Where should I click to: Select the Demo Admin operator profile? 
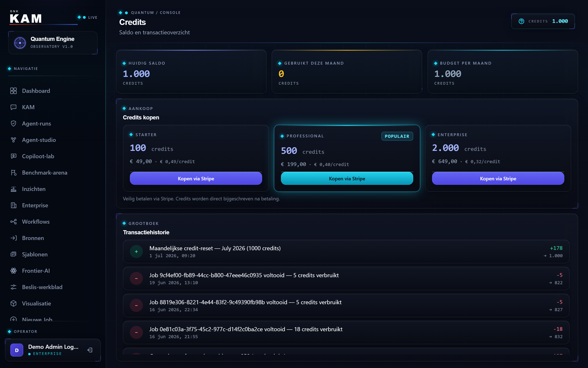pos(53,350)
